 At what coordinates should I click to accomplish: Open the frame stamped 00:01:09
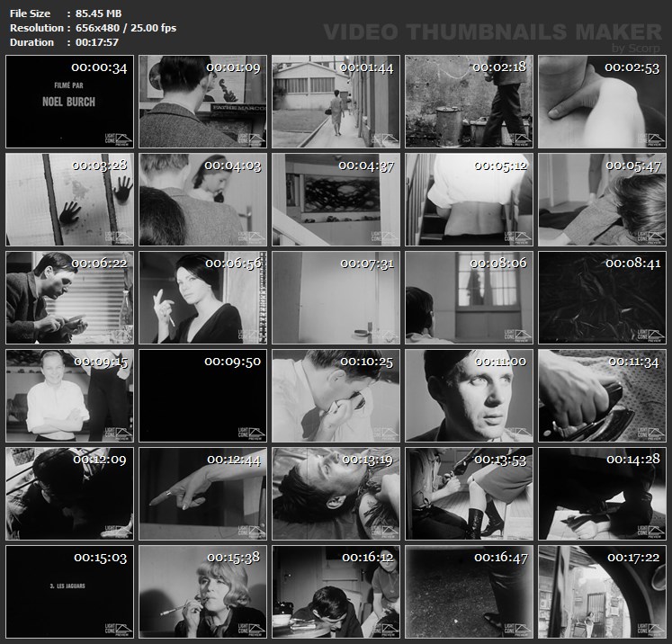202,102
